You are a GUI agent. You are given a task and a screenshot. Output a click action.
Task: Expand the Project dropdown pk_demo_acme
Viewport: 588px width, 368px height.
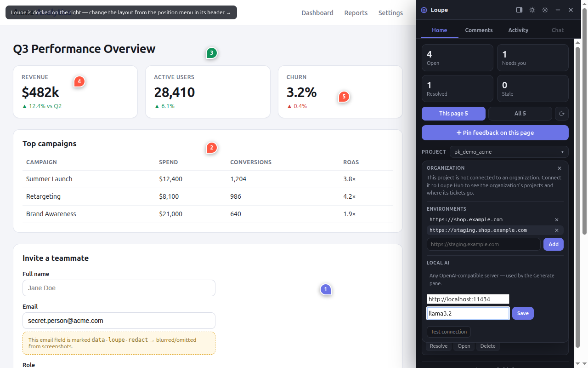click(509, 152)
